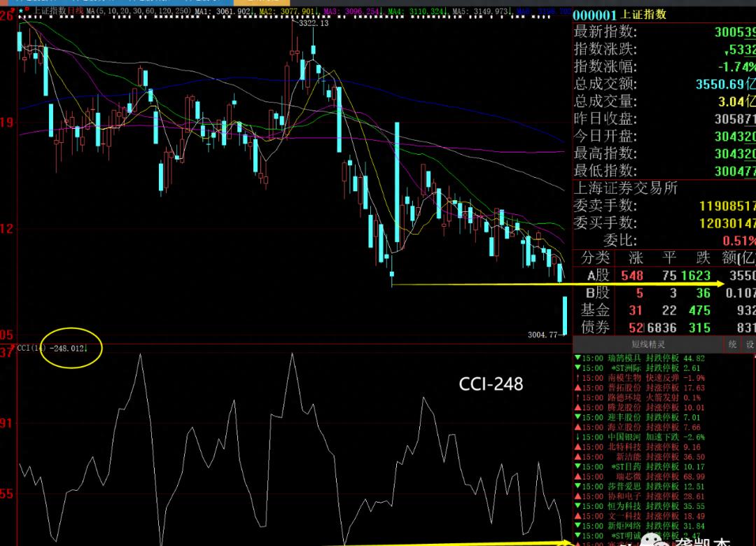The width and height of the screenshot is (756, 546).
Task: Click the A股 falling count 1623
Action: coord(696,275)
